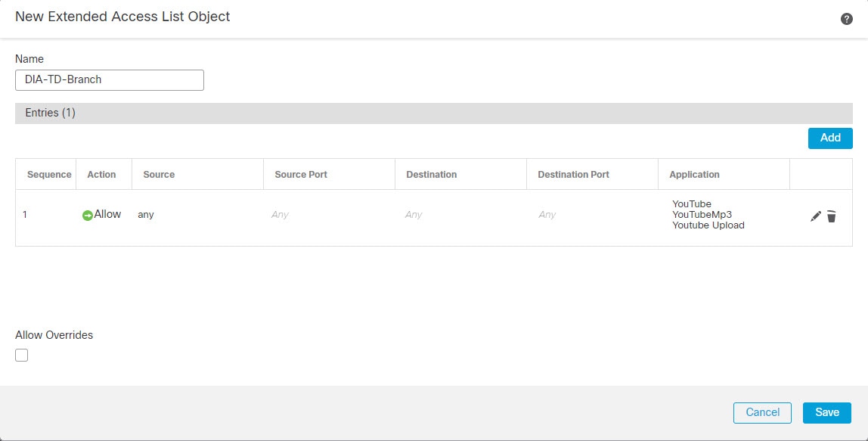Open the help icon in the top corner
The height and width of the screenshot is (441, 868).
(x=847, y=19)
